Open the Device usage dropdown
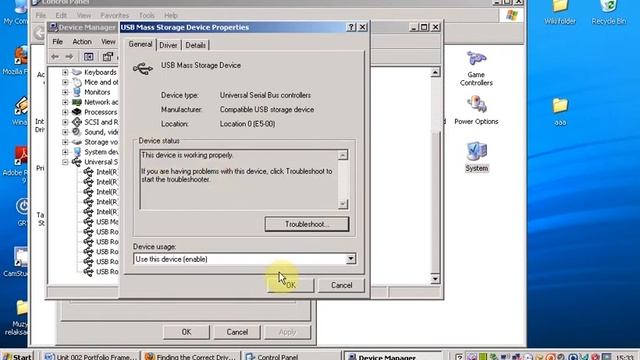640x360 pixels. (x=351, y=259)
